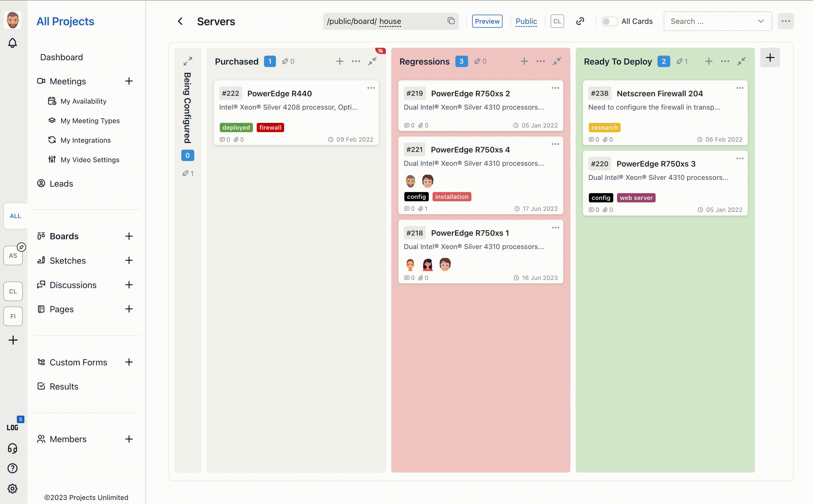This screenshot has width=813, height=504.
Task: Open the PowerEdge R750xs 1 card
Action: pos(469,233)
